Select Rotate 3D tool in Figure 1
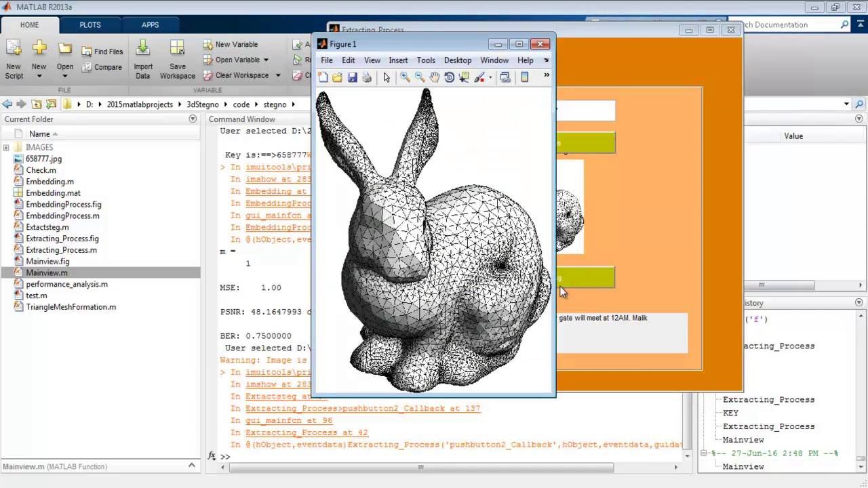The height and width of the screenshot is (488, 868). 449,77
